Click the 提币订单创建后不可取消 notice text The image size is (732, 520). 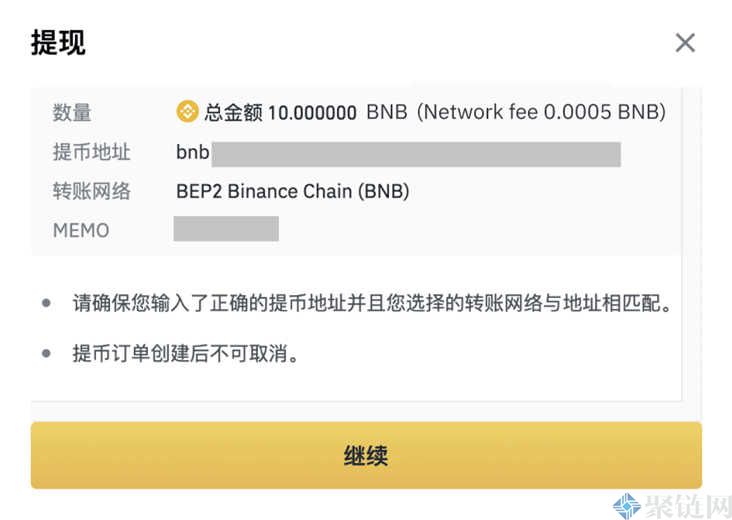pyautogui.click(x=186, y=353)
